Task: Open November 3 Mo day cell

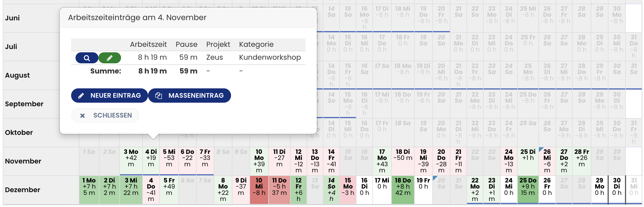Action: 131,161
